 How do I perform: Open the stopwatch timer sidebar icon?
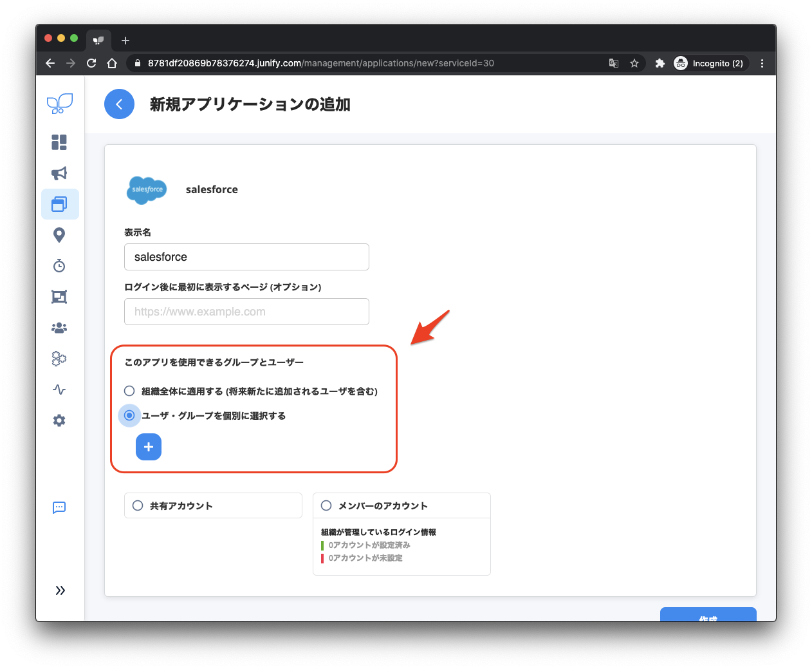[59, 266]
